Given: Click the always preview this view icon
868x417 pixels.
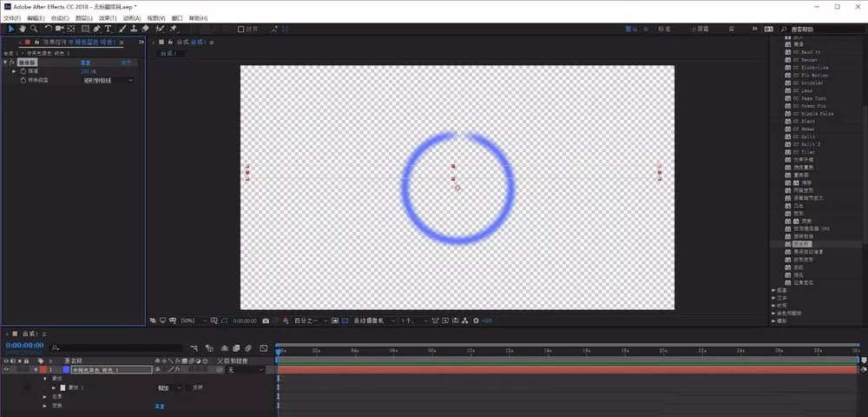Looking at the screenshot, I should coord(154,321).
